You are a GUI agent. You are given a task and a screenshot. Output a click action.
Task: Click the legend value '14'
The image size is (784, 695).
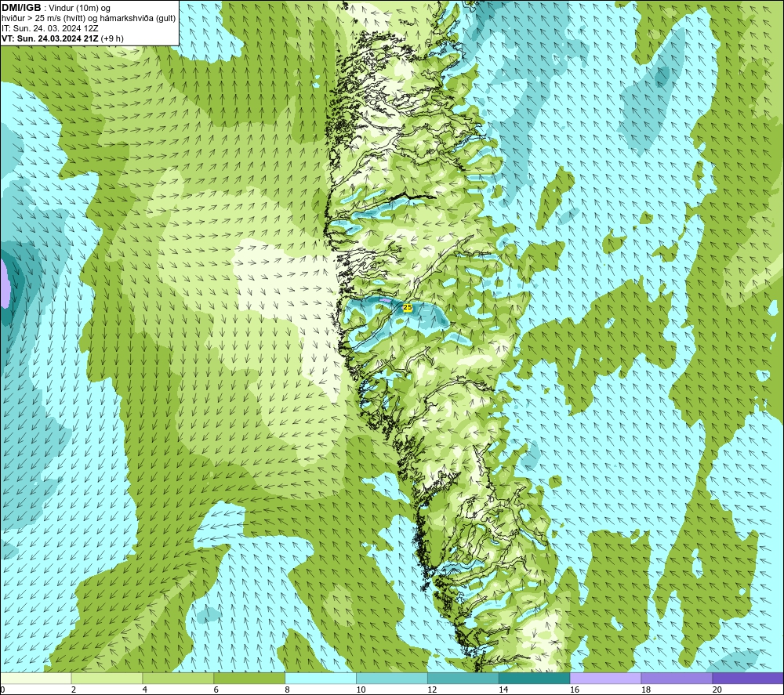503,690
